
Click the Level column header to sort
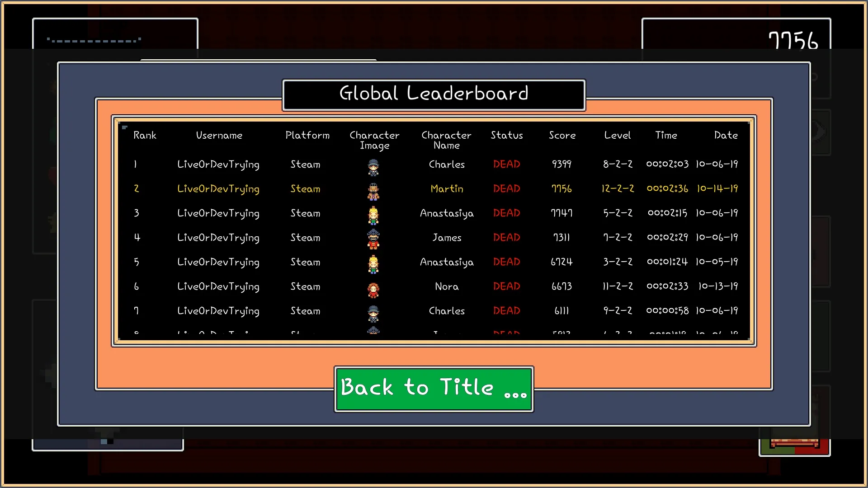617,135
